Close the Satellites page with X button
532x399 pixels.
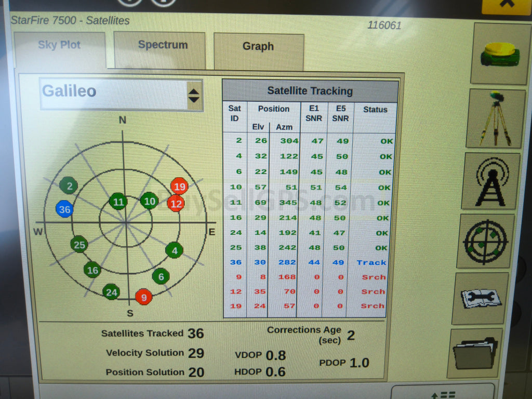click(507, 6)
